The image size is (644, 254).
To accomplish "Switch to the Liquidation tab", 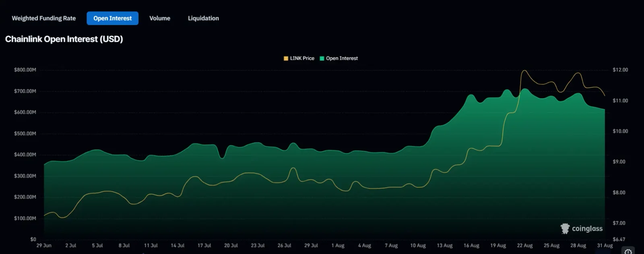I will pos(203,18).
